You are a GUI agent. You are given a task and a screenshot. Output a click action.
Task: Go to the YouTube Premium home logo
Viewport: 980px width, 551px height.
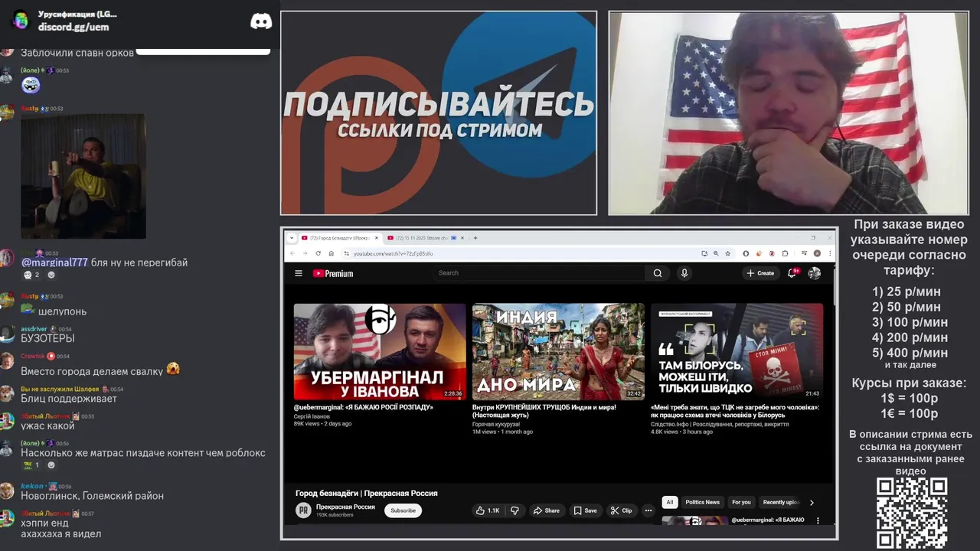pyautogui.click(x=333, y=273)
